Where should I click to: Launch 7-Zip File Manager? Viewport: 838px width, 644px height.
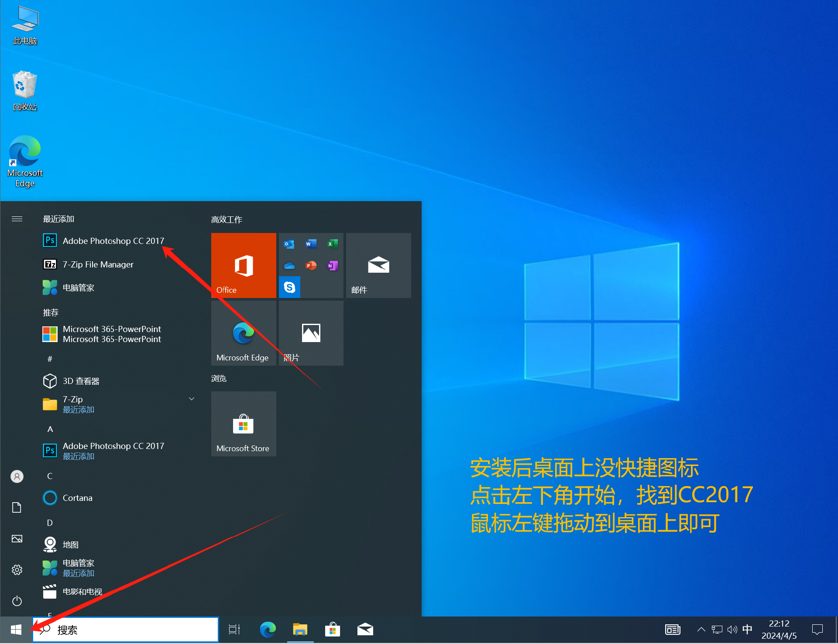pos(118,264)
